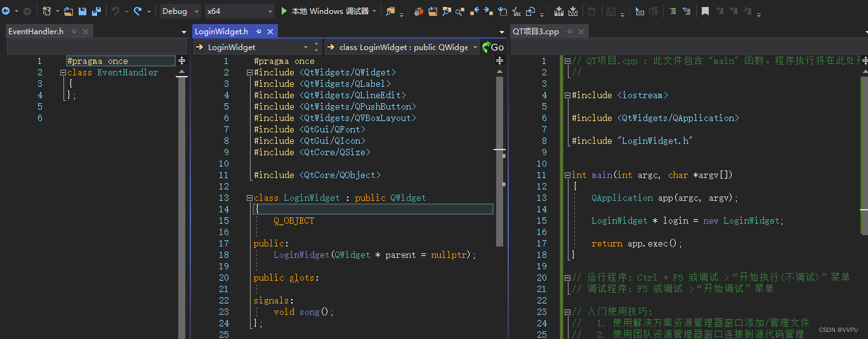
Task: Click the navigation bar field above the QT项目3.cpp editor
Action: tap(689, 47)
